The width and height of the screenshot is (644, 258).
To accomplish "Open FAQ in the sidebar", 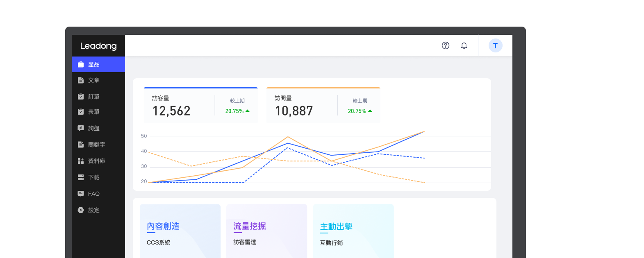I will 98,194.
